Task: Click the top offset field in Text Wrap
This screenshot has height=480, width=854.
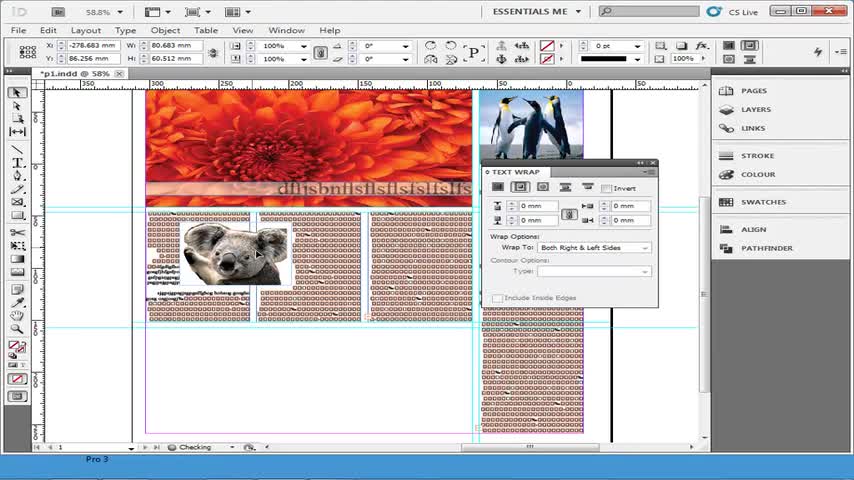Action: [537, 206]
